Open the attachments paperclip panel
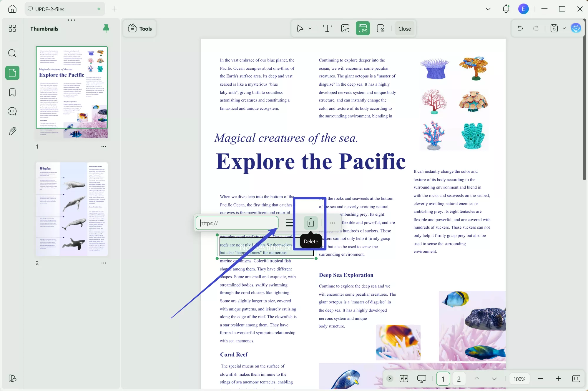 (12, 131)
